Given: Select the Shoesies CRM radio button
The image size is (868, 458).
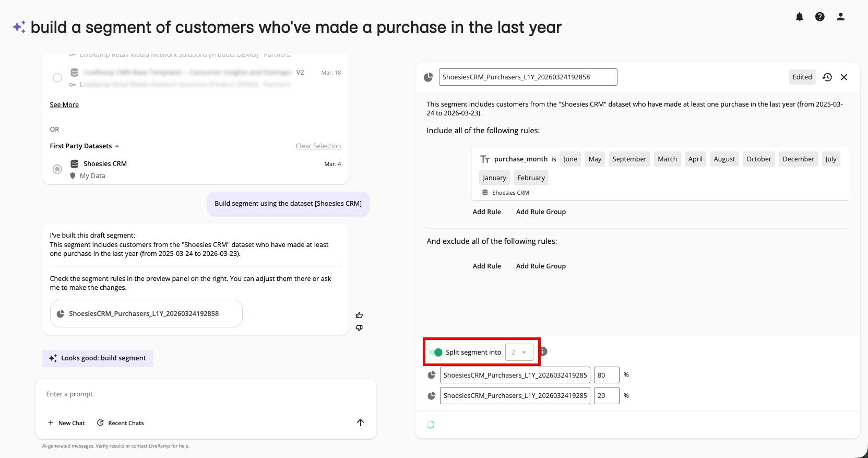Looking at the screenshot, I should click(x=57, y=169).
